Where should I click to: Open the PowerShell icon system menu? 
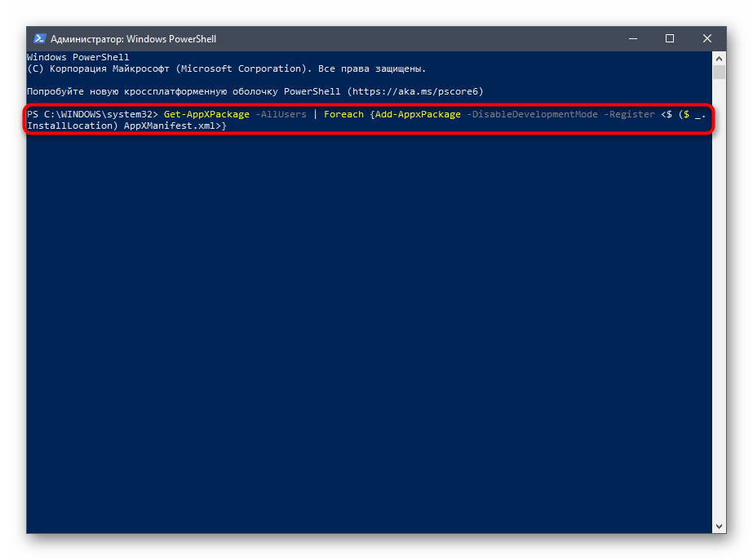(x=39, y=38)
